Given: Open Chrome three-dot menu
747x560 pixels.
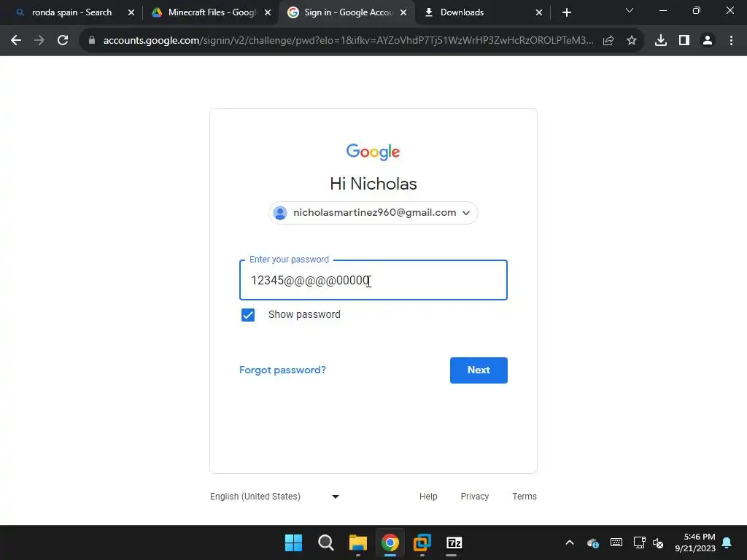Looking at the screenshot, I should pos(731,41).
